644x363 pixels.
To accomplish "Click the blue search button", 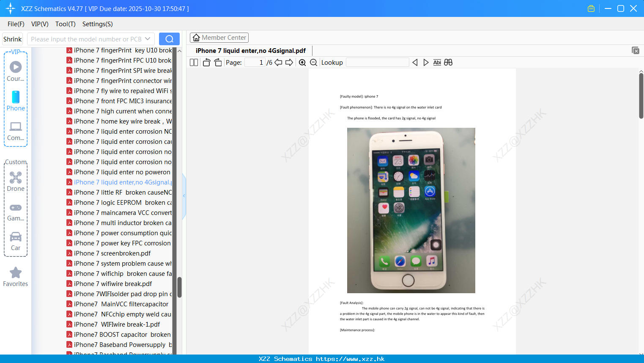I will click(x=169, y=39).
